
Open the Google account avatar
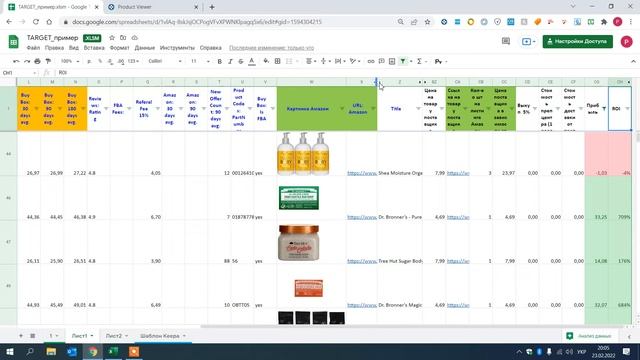coord(626,41)
